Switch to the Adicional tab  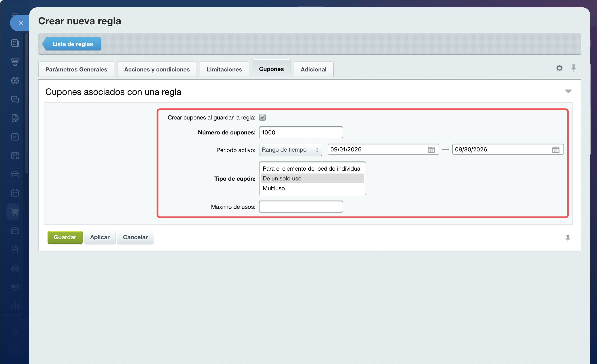[x=314, y=69]
